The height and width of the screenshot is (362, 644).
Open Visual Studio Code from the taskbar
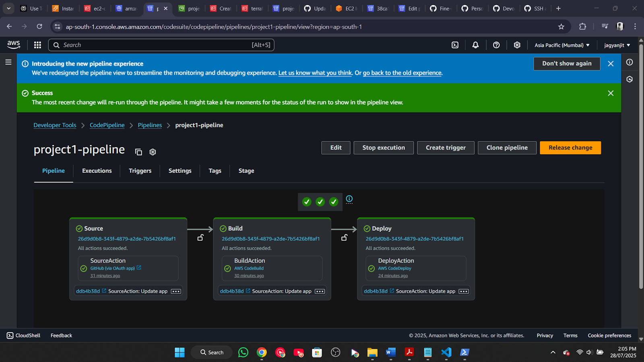point(446,352)
